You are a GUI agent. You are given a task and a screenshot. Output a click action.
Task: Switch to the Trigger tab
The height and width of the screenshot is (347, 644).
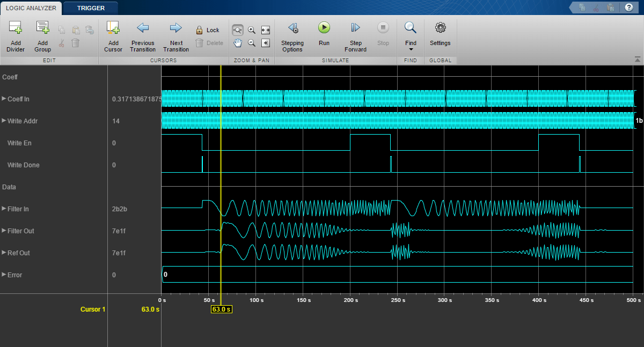(x=91, y=8)
